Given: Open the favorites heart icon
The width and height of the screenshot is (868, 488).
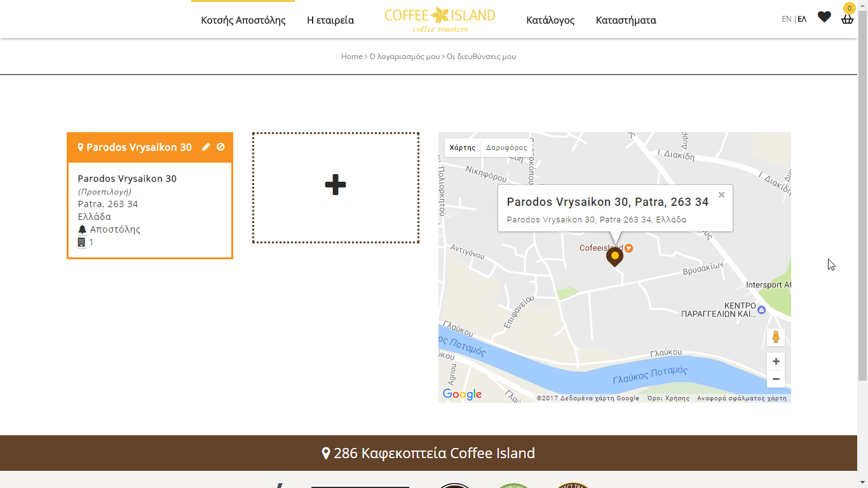Looking at the screenshot, I should click(824, 17).
